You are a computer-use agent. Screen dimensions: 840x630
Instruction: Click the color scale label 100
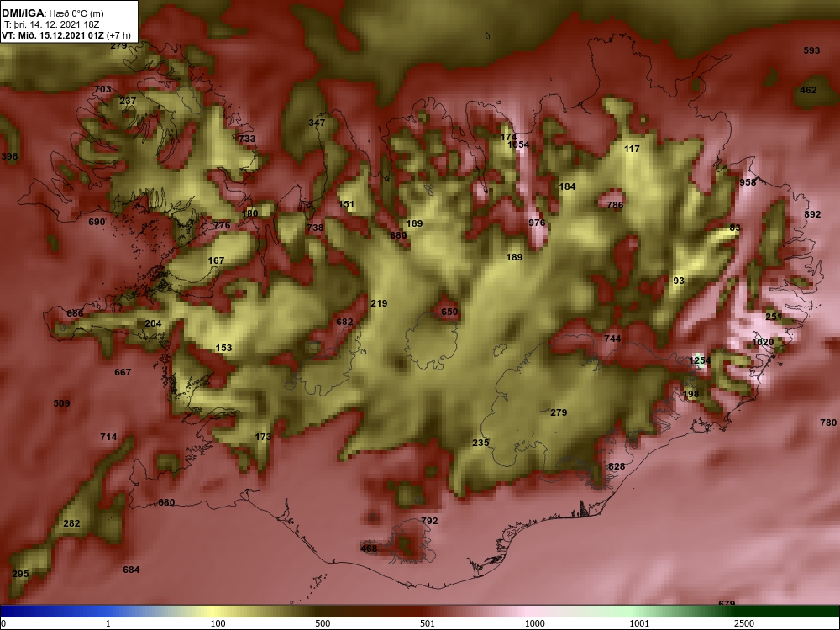coord(218,623)
